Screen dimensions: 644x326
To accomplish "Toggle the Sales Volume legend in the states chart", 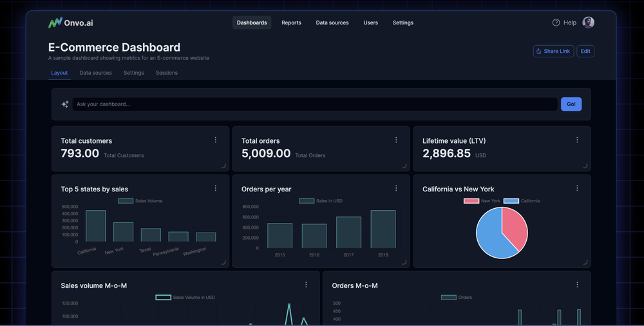I will pos(140,201).
